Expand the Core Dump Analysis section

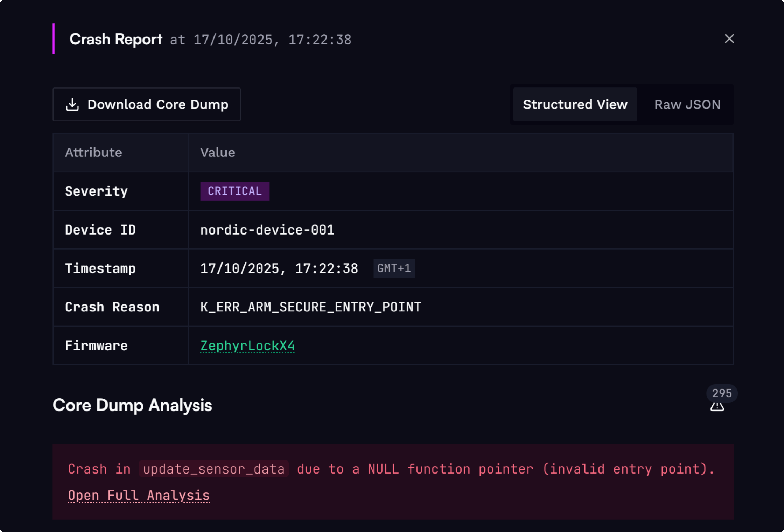[132, 405]
